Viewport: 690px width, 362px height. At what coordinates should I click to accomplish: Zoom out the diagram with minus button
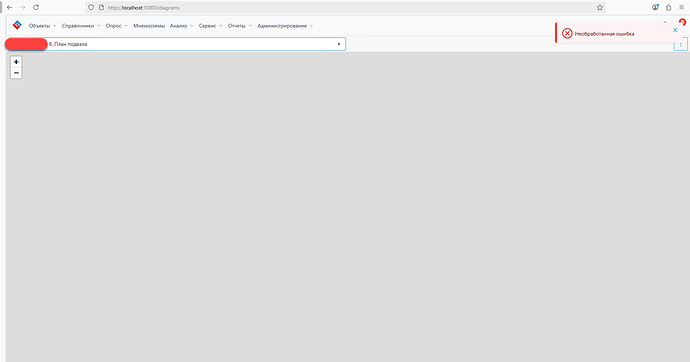[x=16, y=73]
